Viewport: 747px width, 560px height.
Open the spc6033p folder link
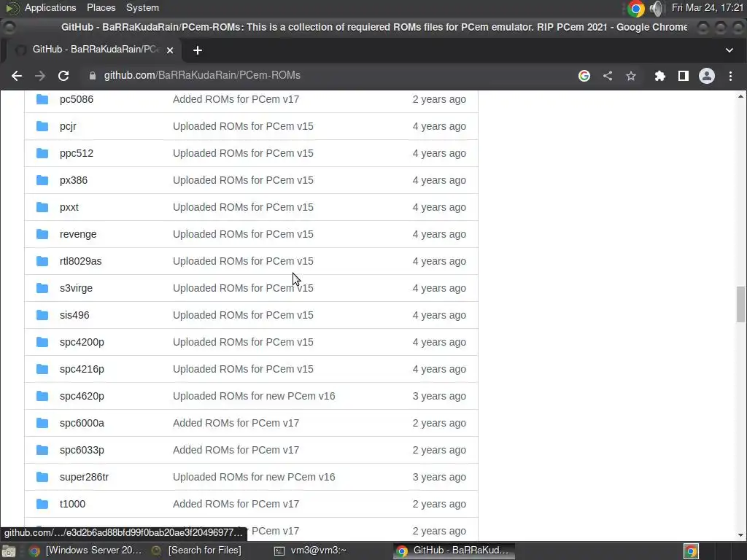coord(82,450)
